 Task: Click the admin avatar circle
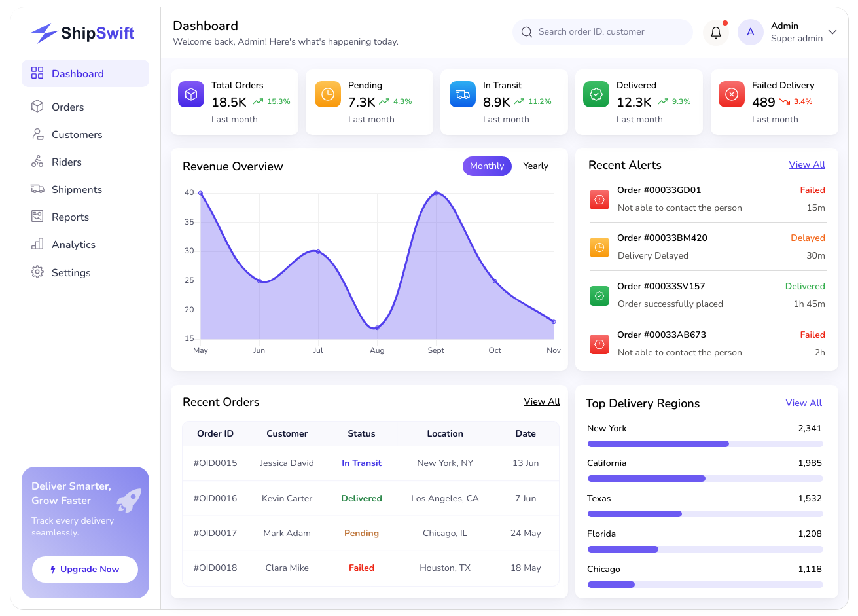[x=751, y=32]
